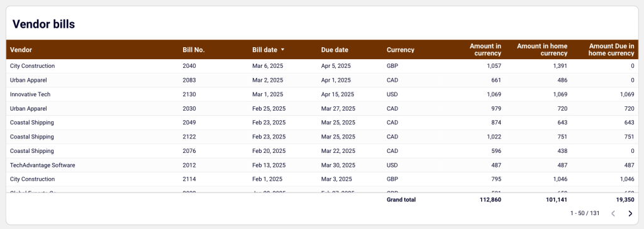This screenshot has width=644, height=229.
Task: Select home currency amount 438
Action: [x=563, y=151]
